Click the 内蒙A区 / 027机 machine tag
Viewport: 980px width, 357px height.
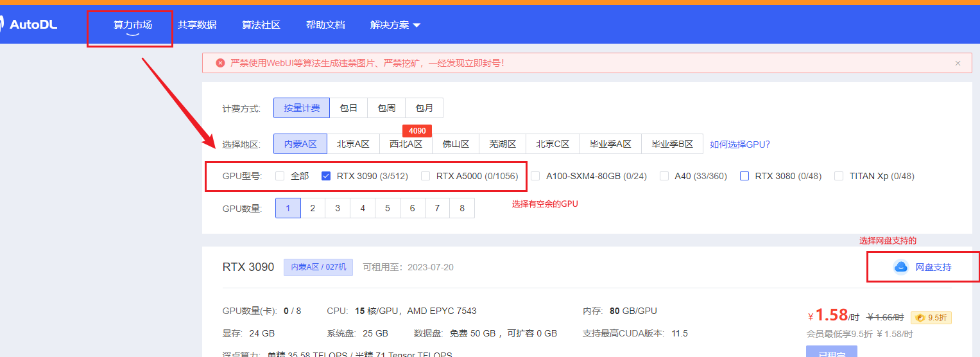(318, 267)
